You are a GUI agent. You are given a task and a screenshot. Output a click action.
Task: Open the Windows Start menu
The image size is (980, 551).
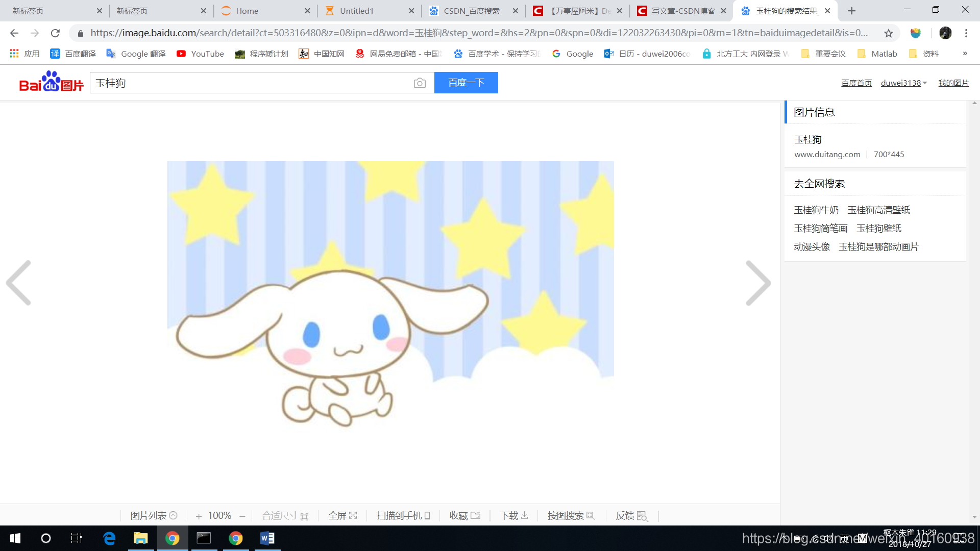click(x=15, y=538)
